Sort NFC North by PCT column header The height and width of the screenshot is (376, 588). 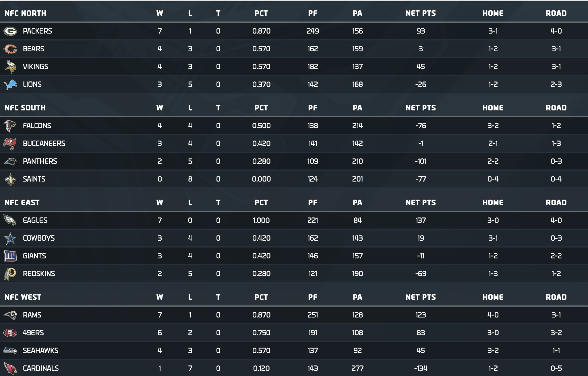click(261, 13)
